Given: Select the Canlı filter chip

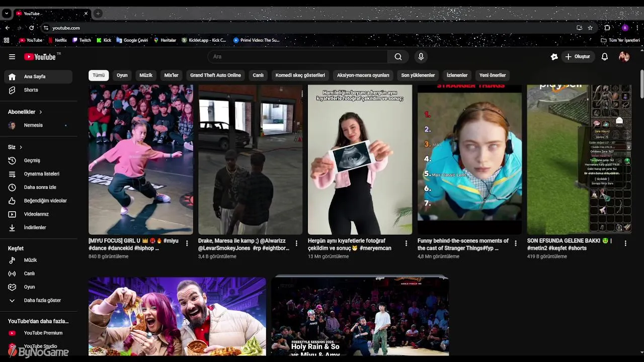Looking at the screenshot, I should [258, 75].
